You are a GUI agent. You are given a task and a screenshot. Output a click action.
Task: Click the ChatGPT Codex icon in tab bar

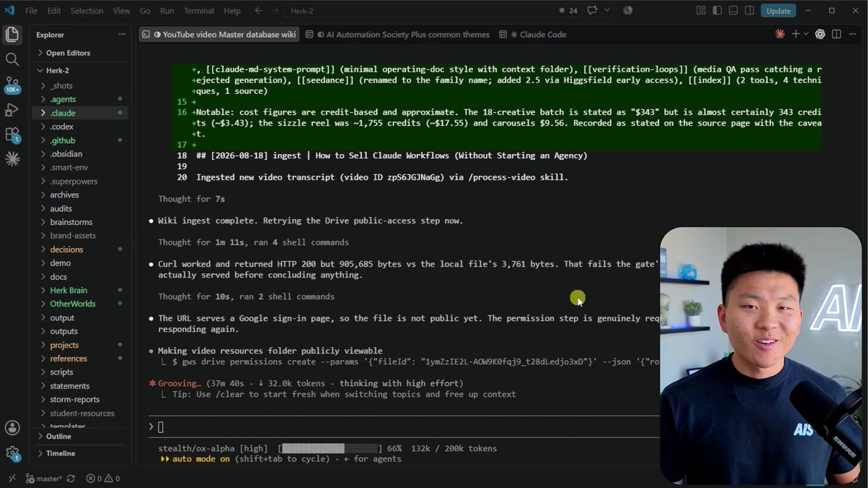tap(820, 34)
